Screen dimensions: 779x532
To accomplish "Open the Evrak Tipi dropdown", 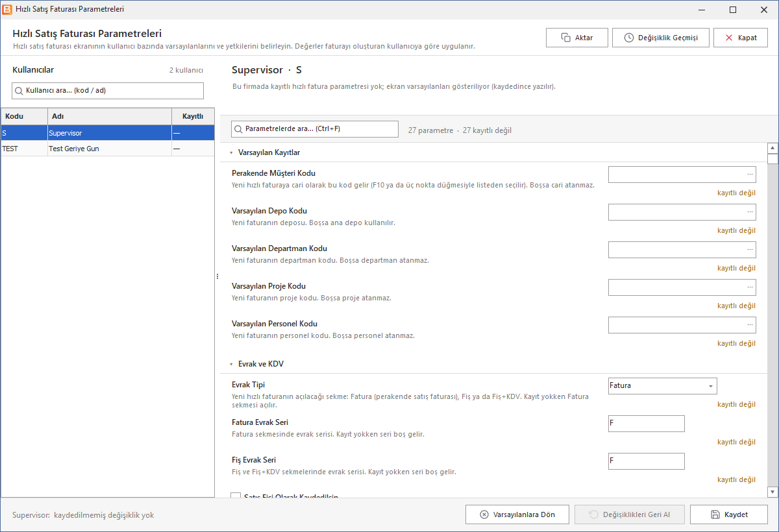I will 711,386.
